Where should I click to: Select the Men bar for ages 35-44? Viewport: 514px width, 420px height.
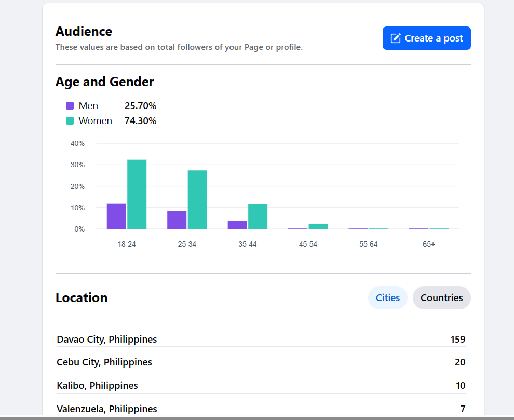[x=237, y=225]
